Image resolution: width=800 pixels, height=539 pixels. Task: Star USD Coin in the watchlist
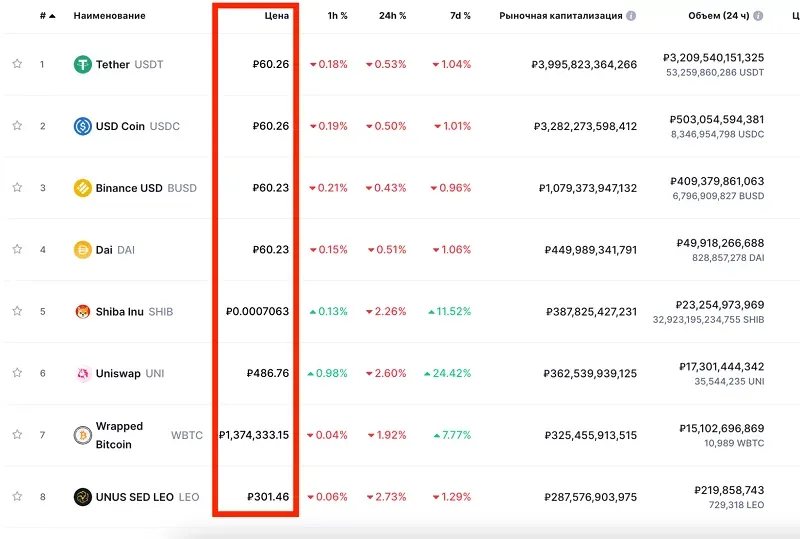[17, 126]
